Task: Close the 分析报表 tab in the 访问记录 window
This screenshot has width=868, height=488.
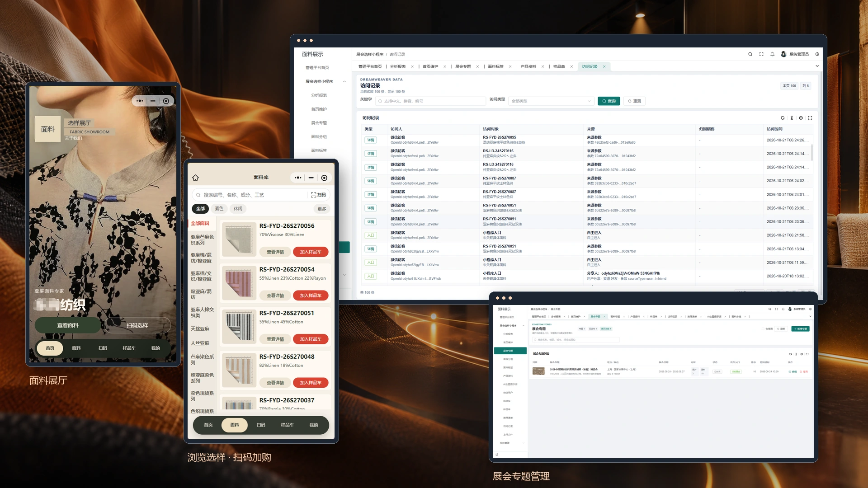Action: [412, 66]
